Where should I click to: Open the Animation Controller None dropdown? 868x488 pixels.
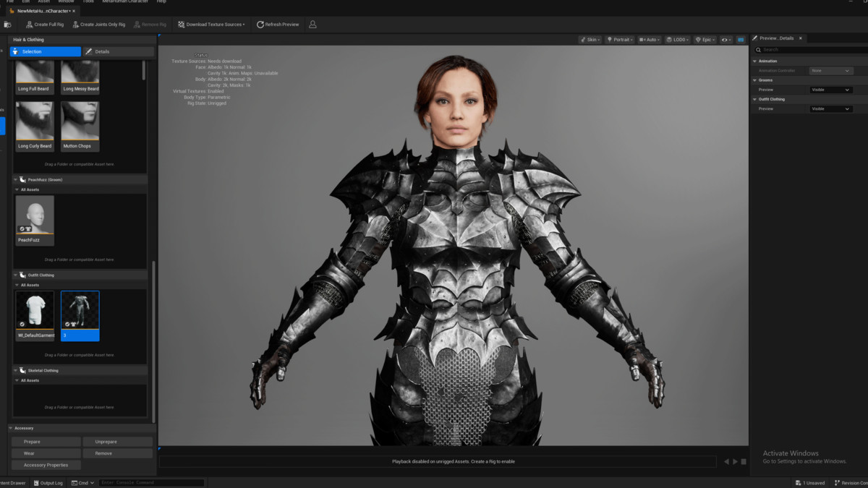[831, 71]
